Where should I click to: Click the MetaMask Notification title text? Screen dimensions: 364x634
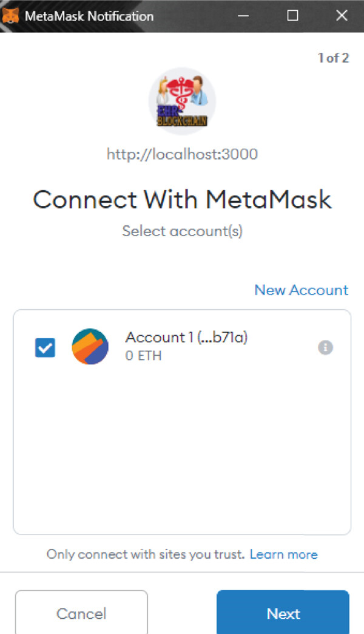pos(89,16)
